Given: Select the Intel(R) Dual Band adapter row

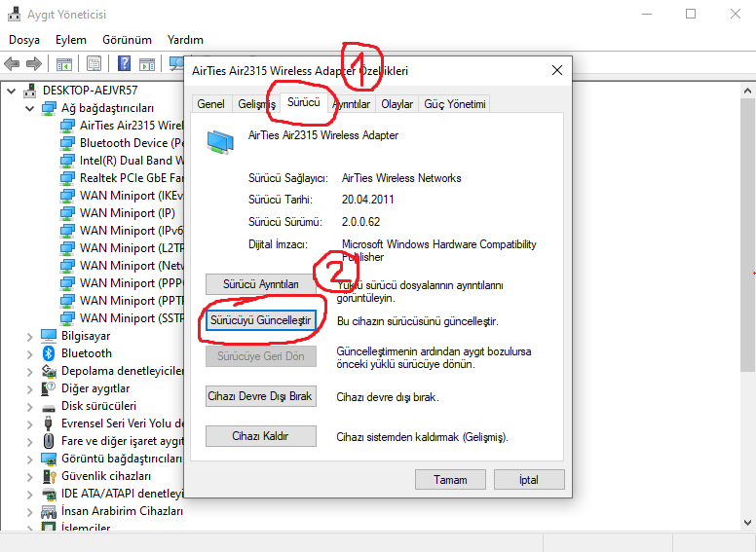Looking at the screenshot, I should pyautogui.click(x=122, y=161).
